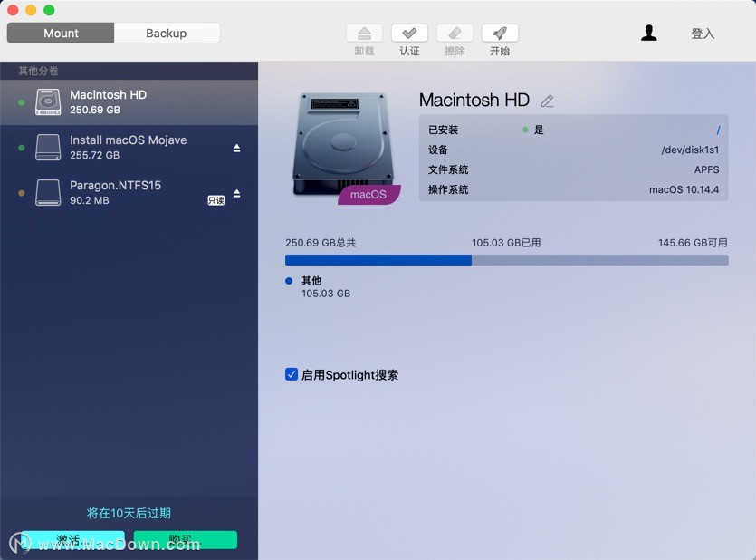
Task: Click the disk usage bar
Action: point(507,260)
